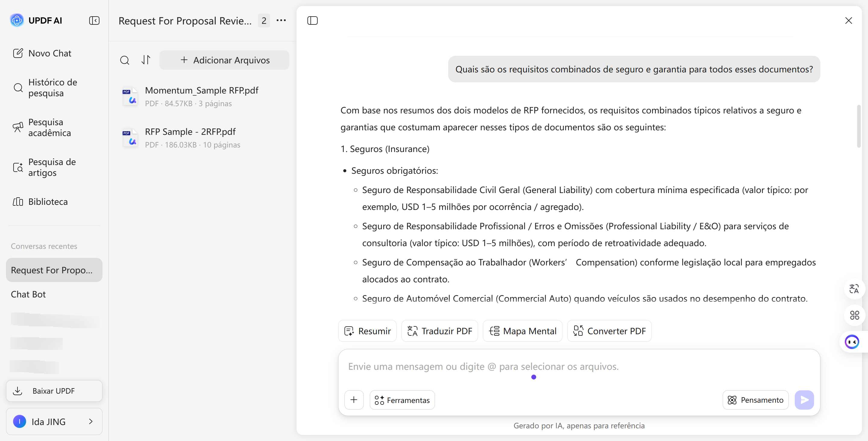Open the more options menu for the conversation
The height and width of the screenshot is (441, 868).
pyautogui.click(x=281, y=21)
